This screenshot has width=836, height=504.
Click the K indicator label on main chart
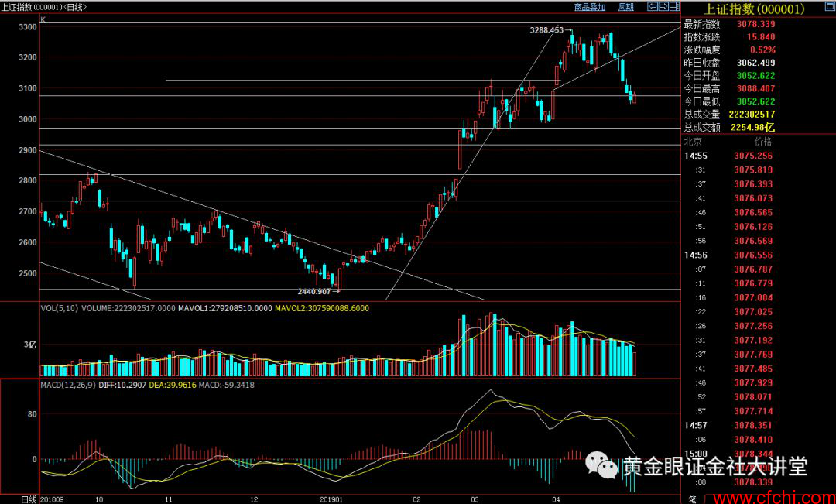[x=43, y=19]
